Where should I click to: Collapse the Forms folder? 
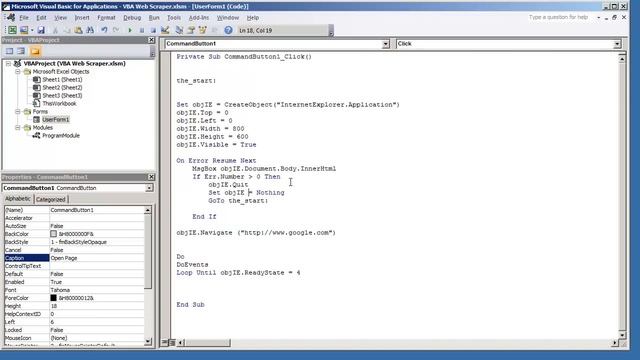[x=18, y=111]
